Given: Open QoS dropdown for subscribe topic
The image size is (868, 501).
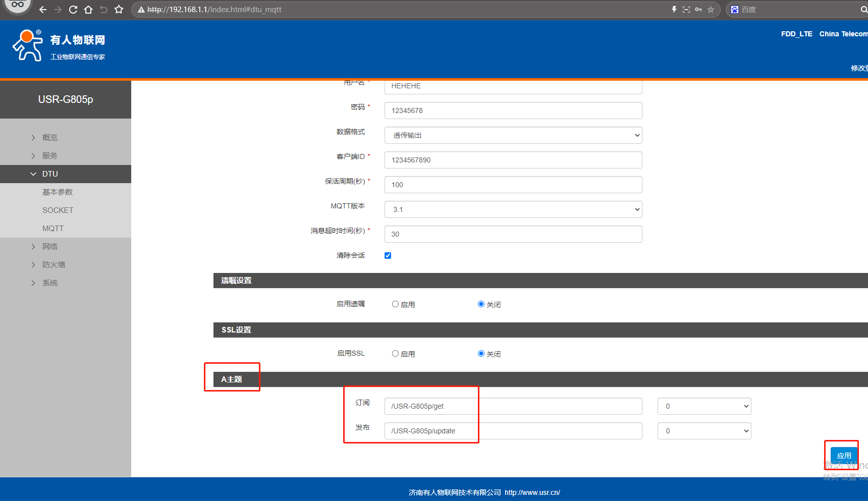Looking at the screenshot, I should point(704,406).
